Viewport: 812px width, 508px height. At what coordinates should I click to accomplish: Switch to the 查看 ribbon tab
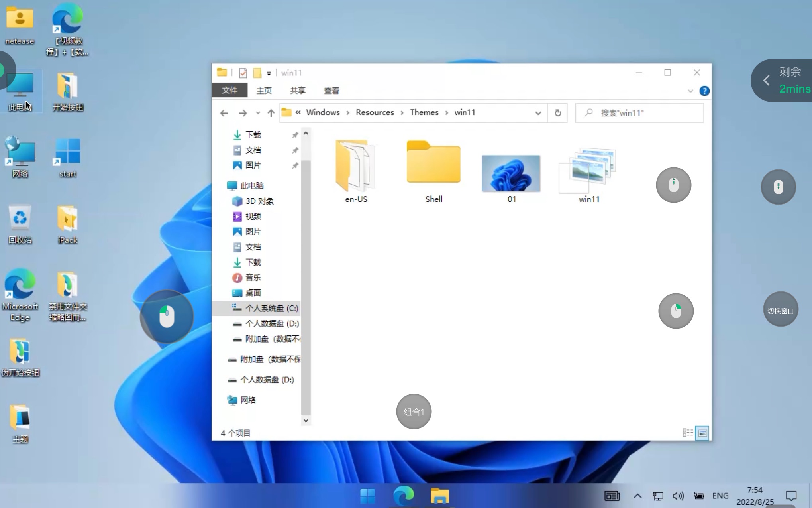pyautogui.click(x=331, y=91)
